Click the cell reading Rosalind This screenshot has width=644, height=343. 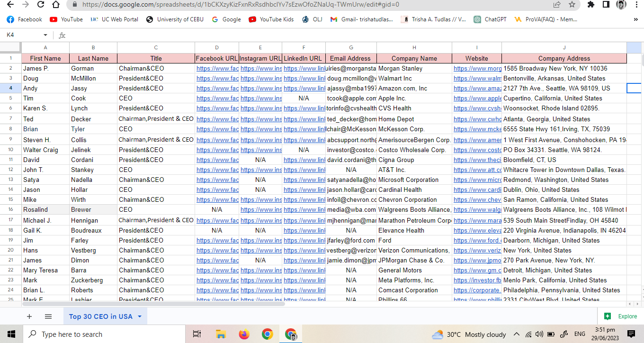(x=45, y=209)
